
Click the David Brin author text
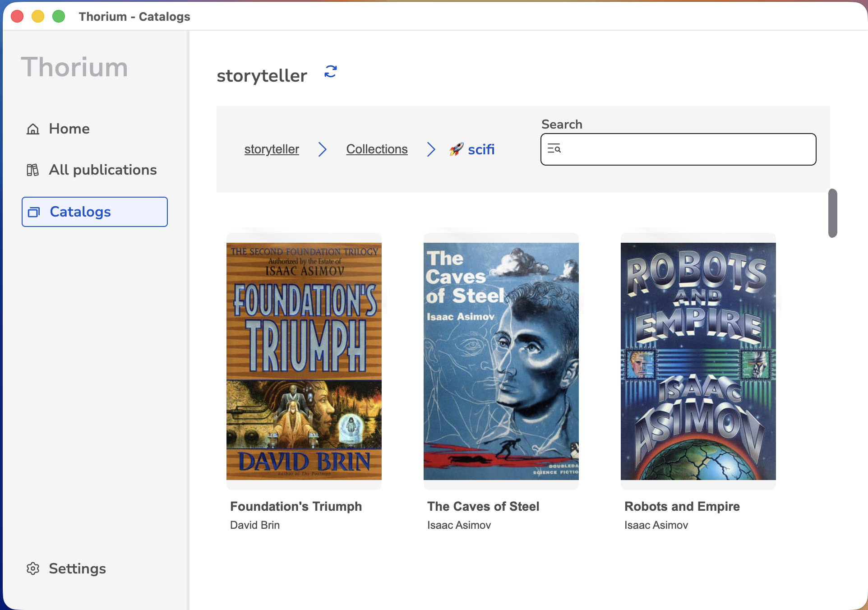coord(255,525)
